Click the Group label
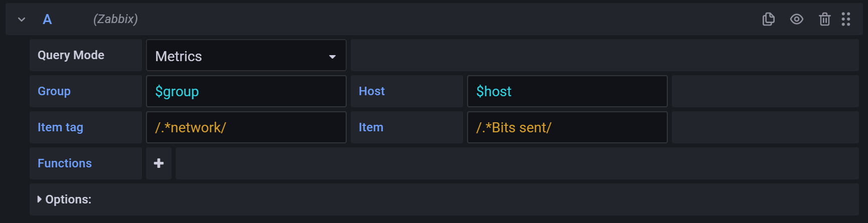This screenshot has width=868, height=223. pyautogui.click(x=54, y=91)
